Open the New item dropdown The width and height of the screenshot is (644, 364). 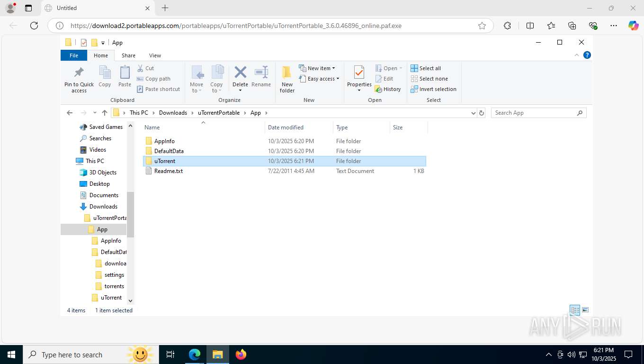(317, 68)
